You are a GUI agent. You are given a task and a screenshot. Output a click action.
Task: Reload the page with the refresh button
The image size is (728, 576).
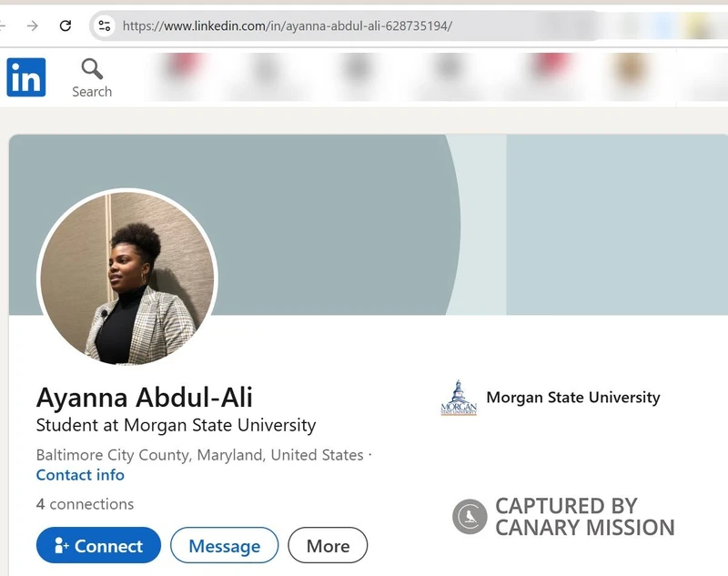coord(66,25)
